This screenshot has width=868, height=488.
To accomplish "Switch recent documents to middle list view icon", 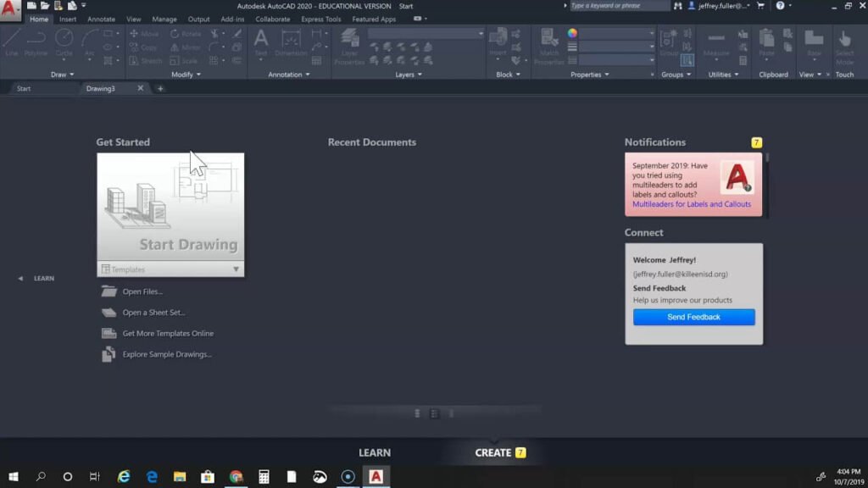I will (435, 413).
